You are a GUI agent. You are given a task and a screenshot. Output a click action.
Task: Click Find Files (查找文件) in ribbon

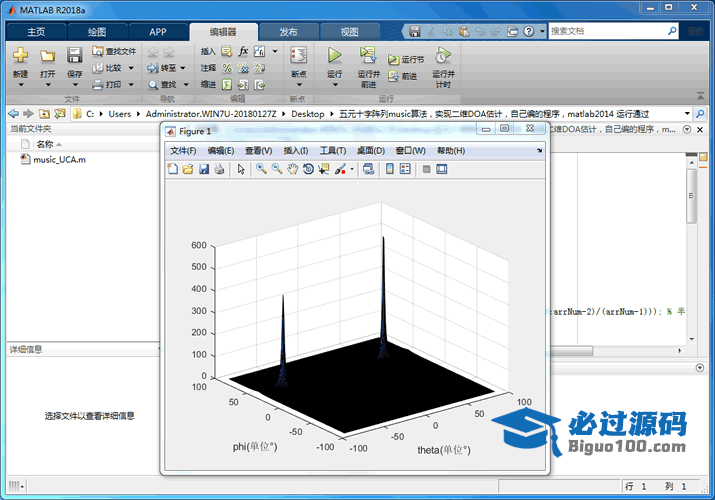[x=114, y=51]
